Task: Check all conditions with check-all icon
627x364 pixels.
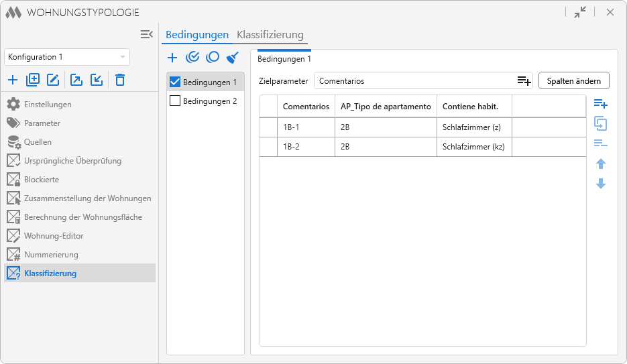Action: tap(192, 58)
